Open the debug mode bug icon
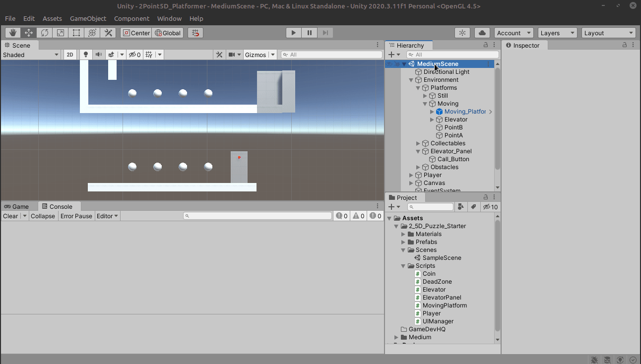The height and width of the screenshot is (364, 641). (x=594, y=360)
